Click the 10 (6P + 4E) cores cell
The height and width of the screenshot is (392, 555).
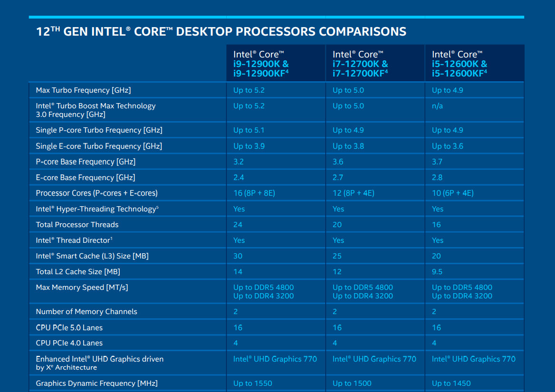pyautogui.click(x=453, y=193)
